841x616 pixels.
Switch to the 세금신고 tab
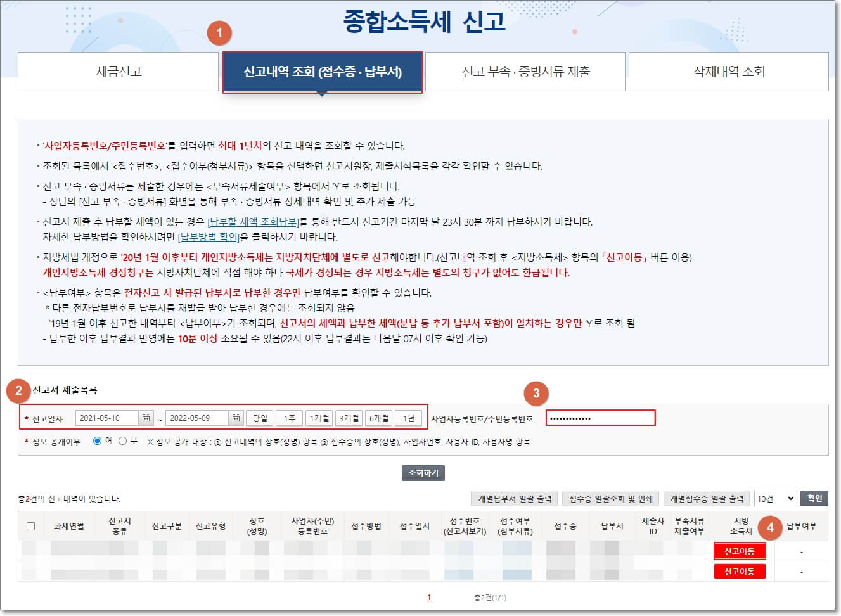[119, 72]
